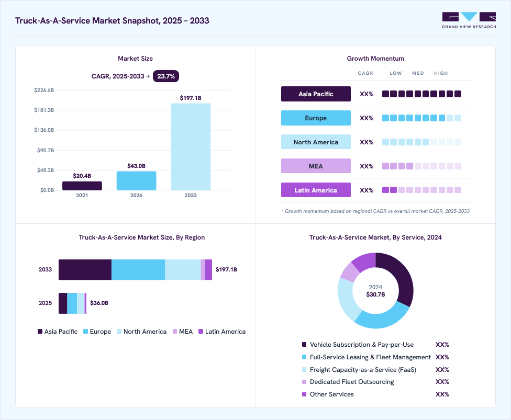Screen dimensions: 511x420
Task: Click the $30.7B donut center value
Action: pos(375,294)
